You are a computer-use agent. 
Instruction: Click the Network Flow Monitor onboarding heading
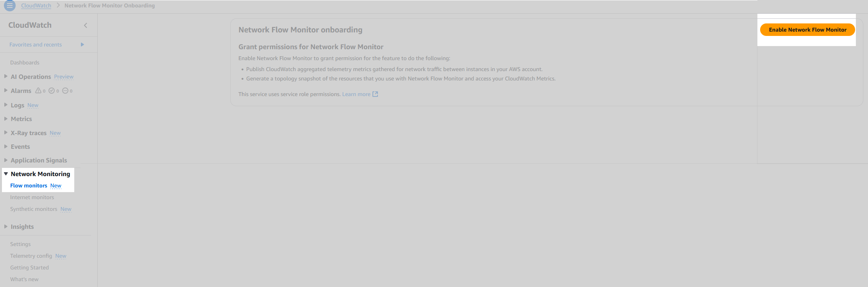301,30
